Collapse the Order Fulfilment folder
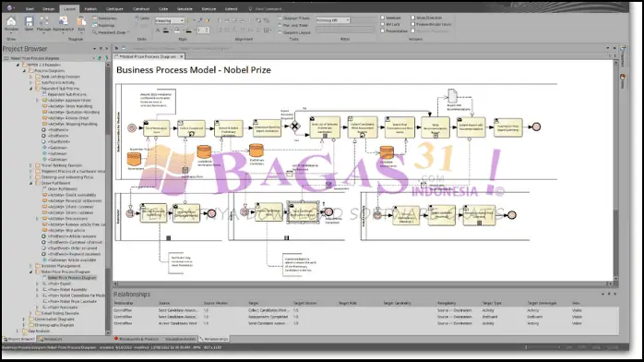This screenshot has width=644, height=362. coord(30,183)
